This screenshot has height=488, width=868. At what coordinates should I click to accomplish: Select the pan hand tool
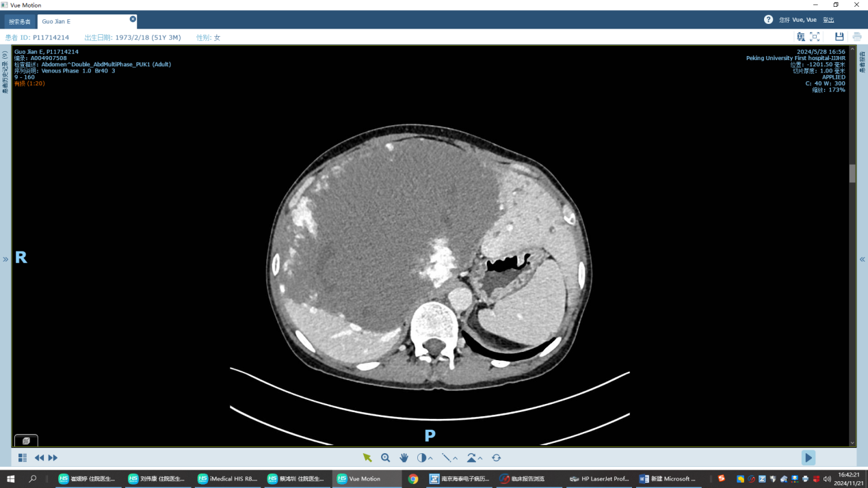coord(404,458)
